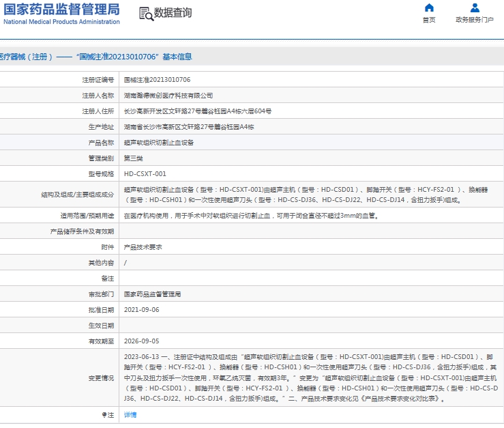Click the home page house icon
Image resolution: width=504 pixels, height=428 pixels.
pos(429,8)
